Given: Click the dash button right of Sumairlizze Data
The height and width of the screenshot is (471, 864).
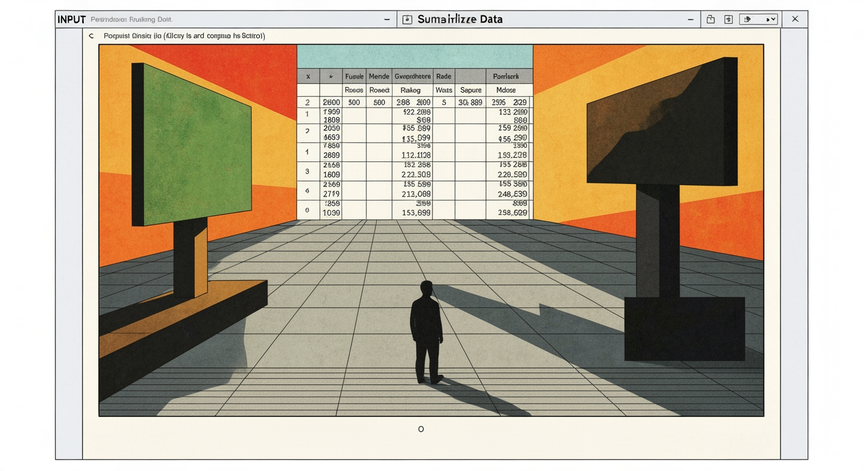Looking at the screenshot, I should tap(690, 19).
